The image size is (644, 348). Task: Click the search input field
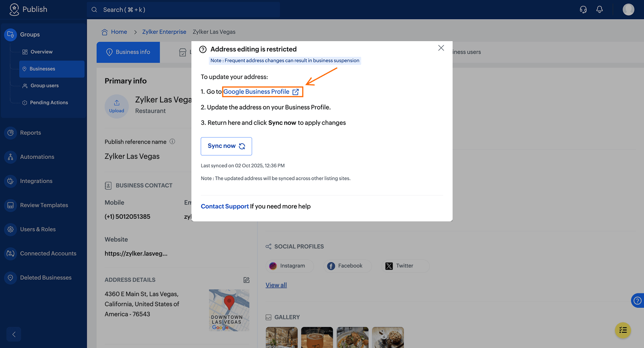click(183, 9)
